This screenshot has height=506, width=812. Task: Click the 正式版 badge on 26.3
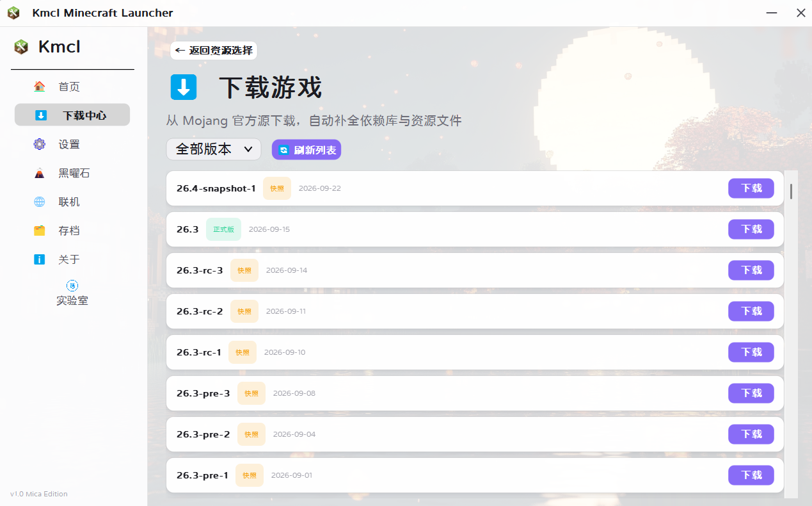tap(223, 229)
